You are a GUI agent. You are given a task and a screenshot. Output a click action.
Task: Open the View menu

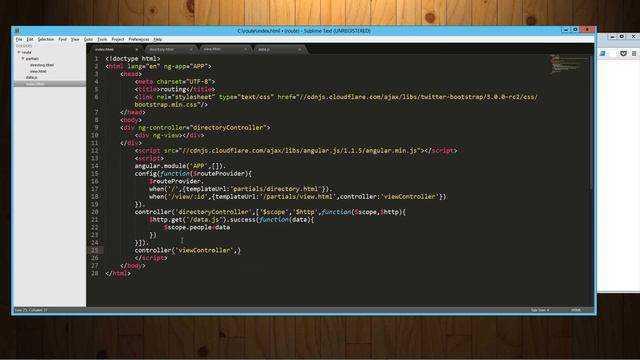tap(75, 40)
